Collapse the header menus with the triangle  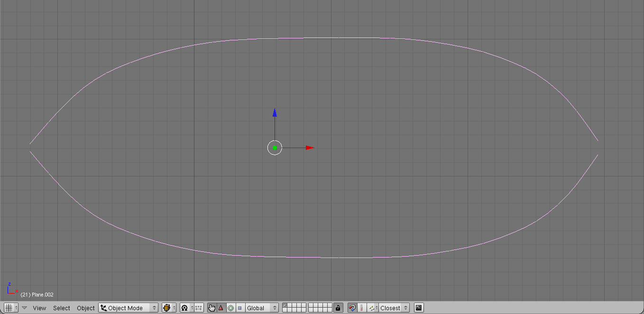(x=25, y=308)
